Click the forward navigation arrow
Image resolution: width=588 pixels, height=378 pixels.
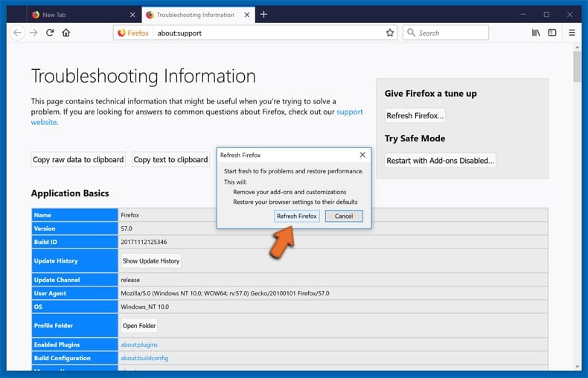tap(33, 33)
